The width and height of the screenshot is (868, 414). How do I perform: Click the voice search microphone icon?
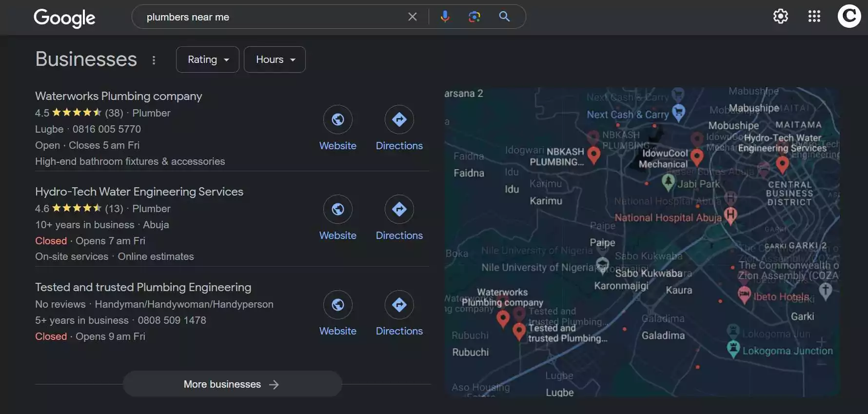445,17
